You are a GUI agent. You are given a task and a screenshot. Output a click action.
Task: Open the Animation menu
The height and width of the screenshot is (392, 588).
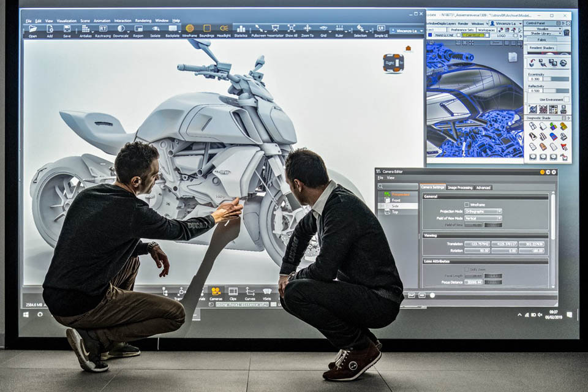[102, 21]
